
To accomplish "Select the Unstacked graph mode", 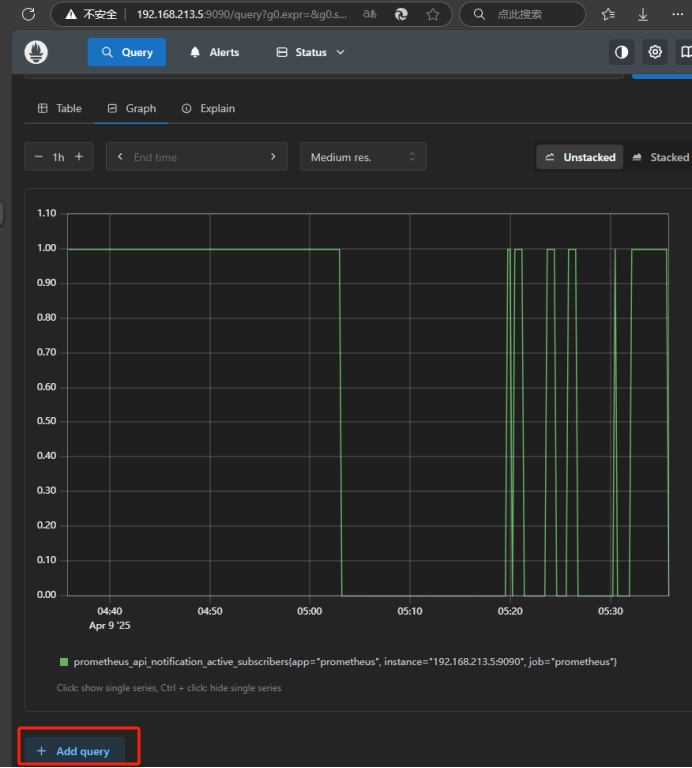I will [579, 157].
